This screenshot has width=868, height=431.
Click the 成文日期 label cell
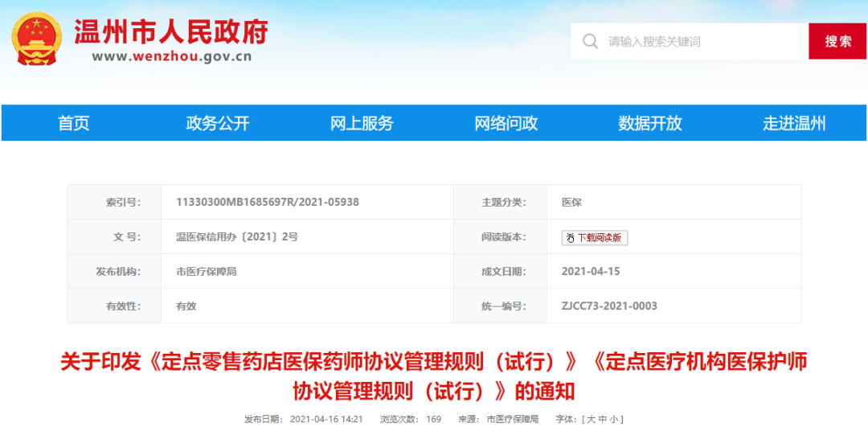tap(501, 272)
